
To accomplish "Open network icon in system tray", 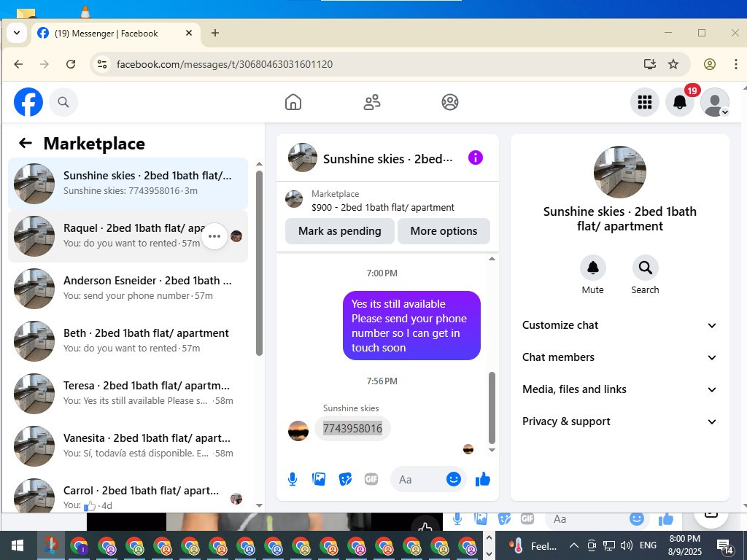I will coord(609,545).
